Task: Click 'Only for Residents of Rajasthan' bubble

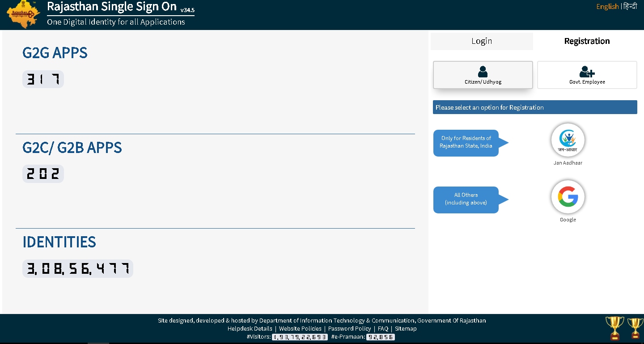Action: point(466,143)
